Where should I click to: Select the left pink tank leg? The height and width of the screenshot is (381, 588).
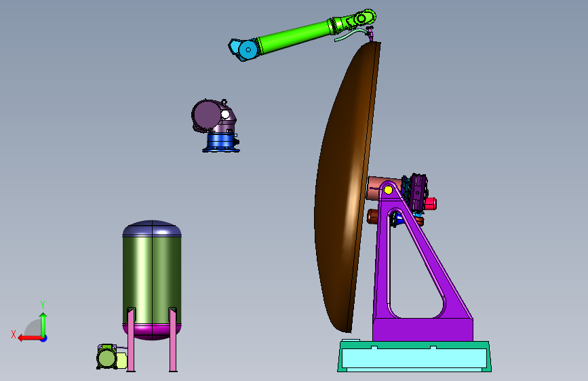click(x=131, y=340)
